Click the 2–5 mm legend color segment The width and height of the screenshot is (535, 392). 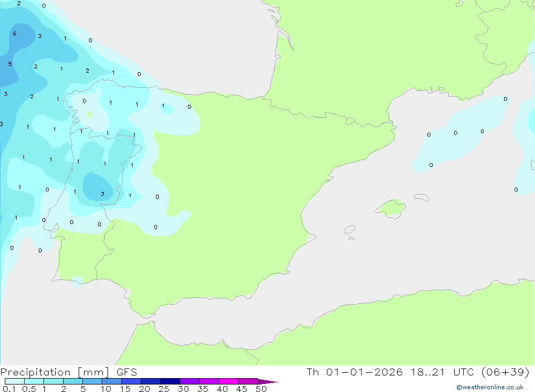(x=73, y=381)
